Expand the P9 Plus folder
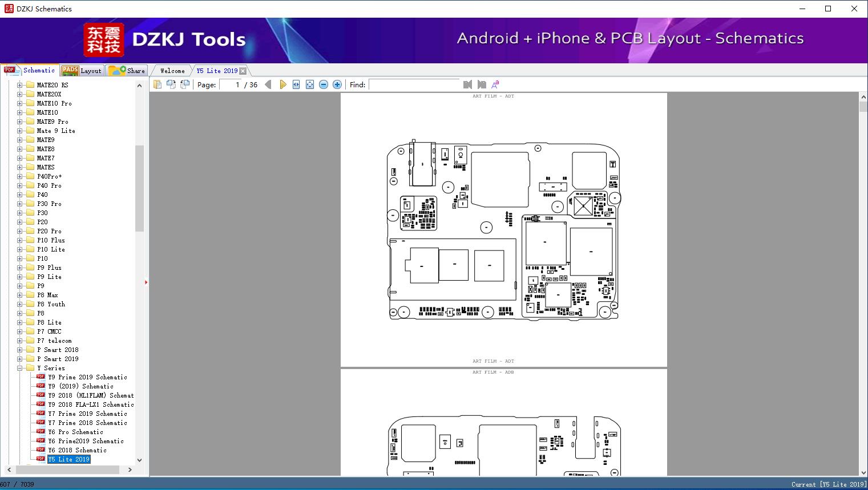The width and height of the screenshot is (868, 490). pos(20,268)
